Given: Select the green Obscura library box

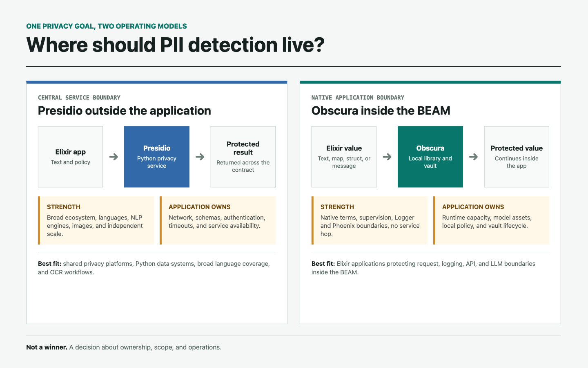Looking at the screenshot, I should click(x=430, y=157).
